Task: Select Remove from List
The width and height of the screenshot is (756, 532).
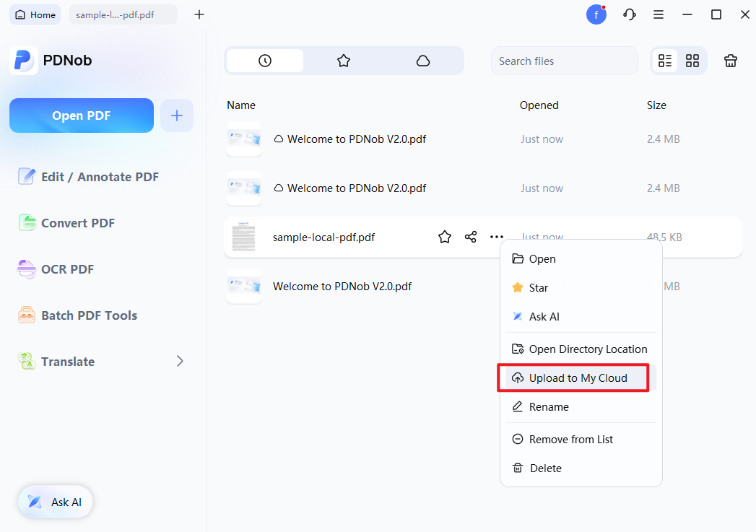Action: coord(581,440)
